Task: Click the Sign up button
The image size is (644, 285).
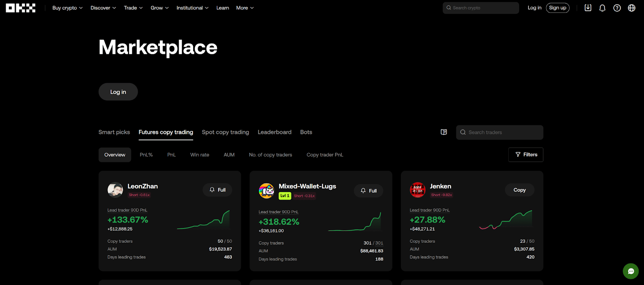Action: [557, 8]
